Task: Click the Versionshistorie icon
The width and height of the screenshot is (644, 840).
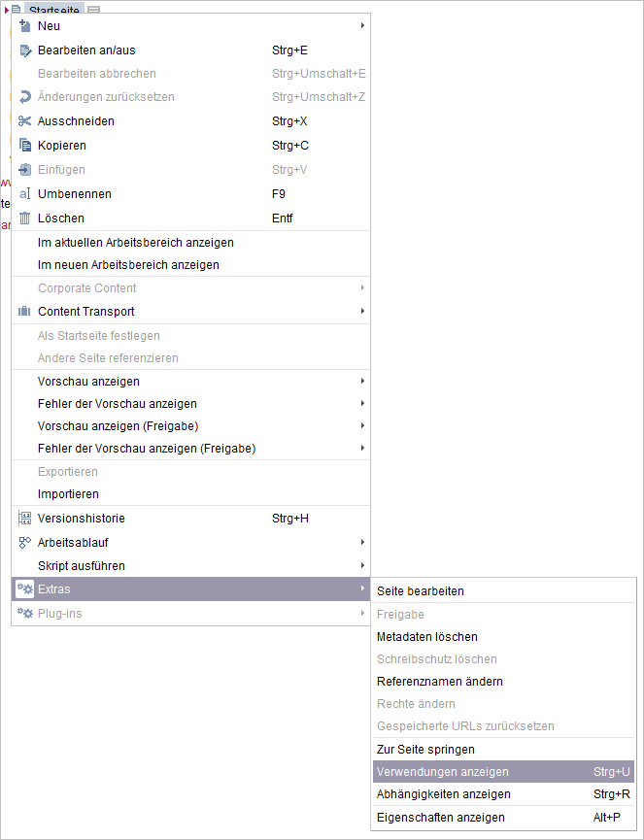Action: [24, 518]
